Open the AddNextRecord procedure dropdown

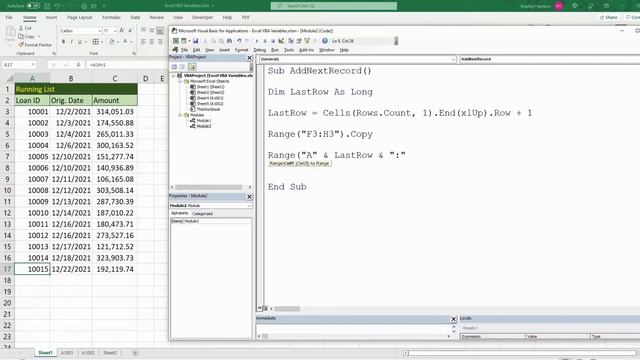[x=549, y=59]
